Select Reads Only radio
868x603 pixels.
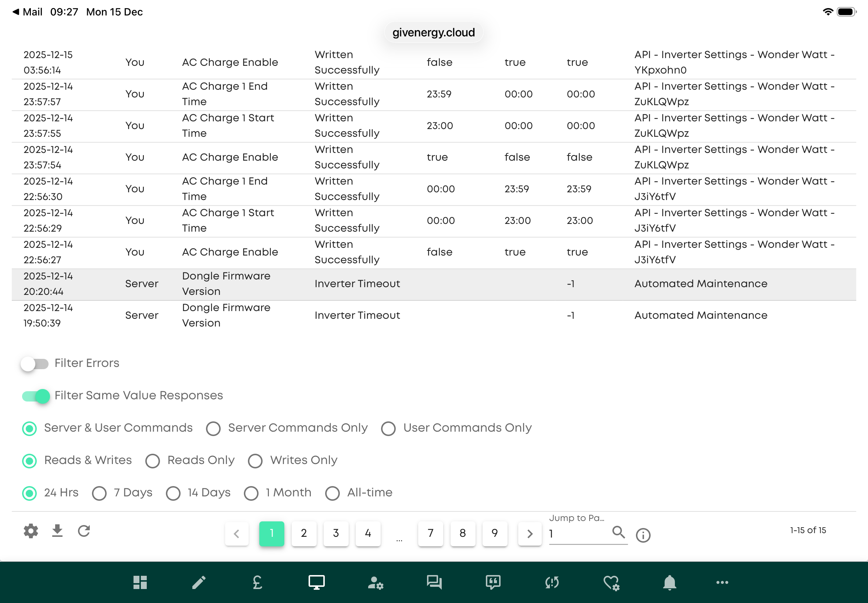point(152,461)
